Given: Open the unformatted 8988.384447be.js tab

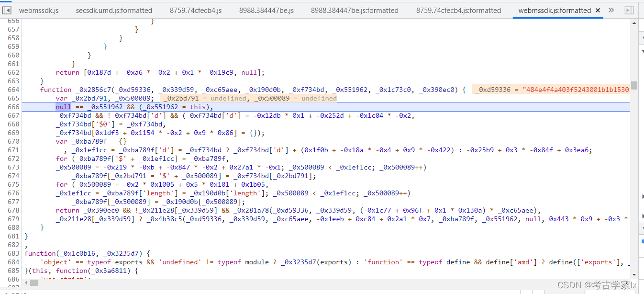Looking at the screenshot, I should pos(266,10).
